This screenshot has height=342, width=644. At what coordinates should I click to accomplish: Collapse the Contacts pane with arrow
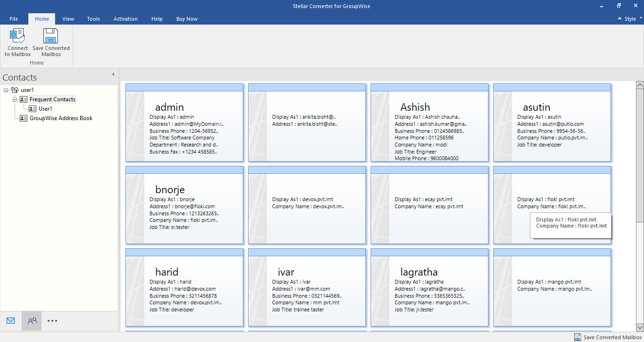[113, 74]
